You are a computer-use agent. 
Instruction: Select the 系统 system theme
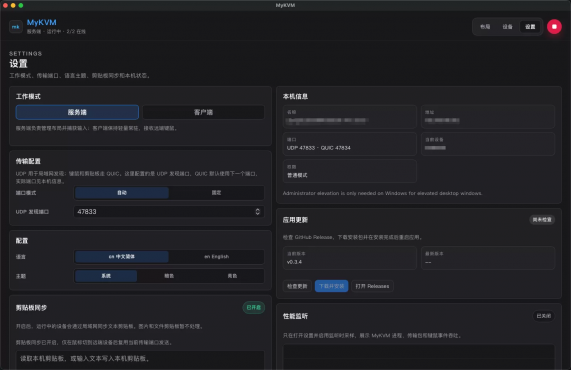click(x=106, y=276)
